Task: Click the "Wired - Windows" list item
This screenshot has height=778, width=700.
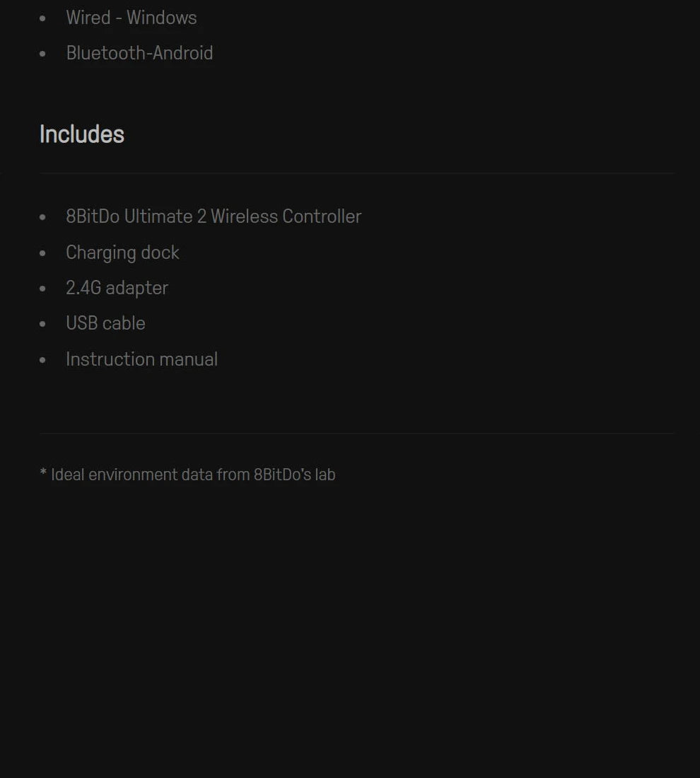Action: point(132,18)
